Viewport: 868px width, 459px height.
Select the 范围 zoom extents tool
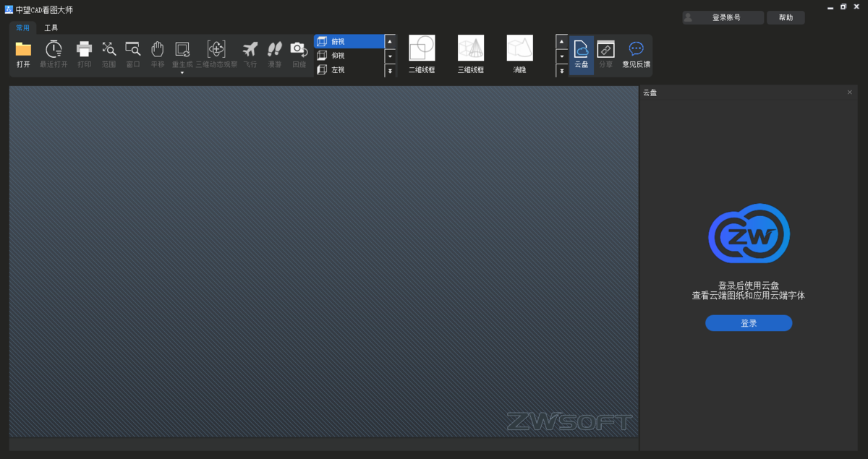109,55
